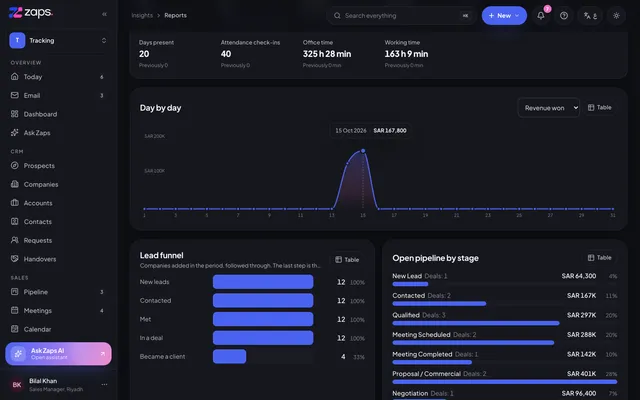
Task: Open Today in the sidebar
Action: pos(58,77)
